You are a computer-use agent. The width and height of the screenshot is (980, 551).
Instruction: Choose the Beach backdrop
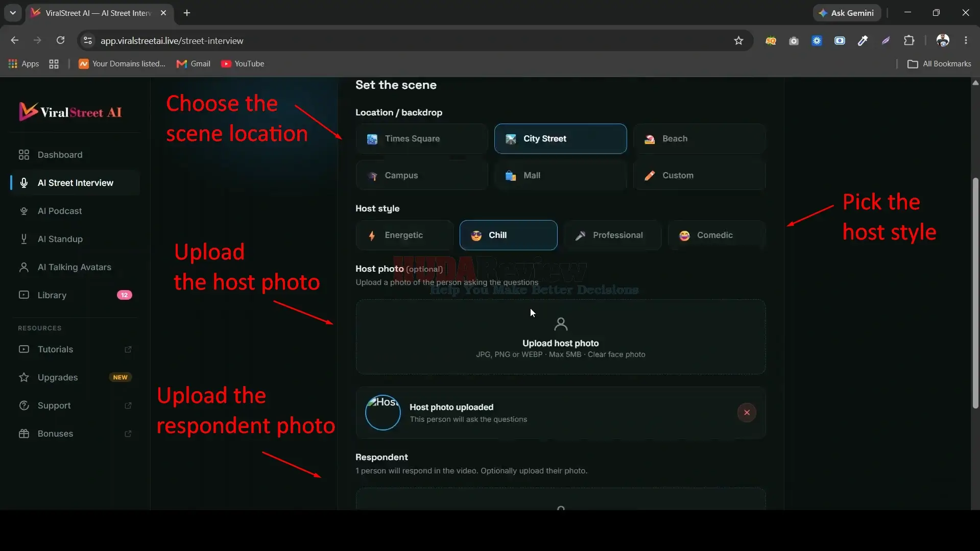pos(699,138)
